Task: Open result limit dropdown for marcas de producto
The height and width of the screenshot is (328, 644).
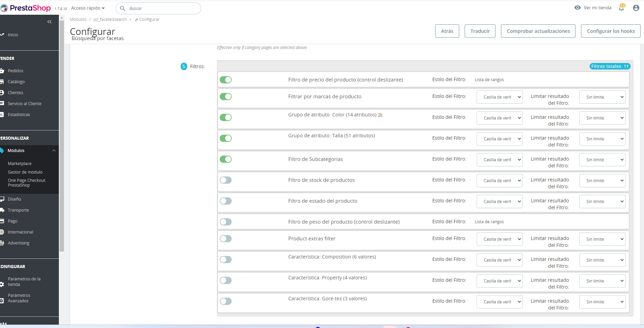Action: (602, 97)
